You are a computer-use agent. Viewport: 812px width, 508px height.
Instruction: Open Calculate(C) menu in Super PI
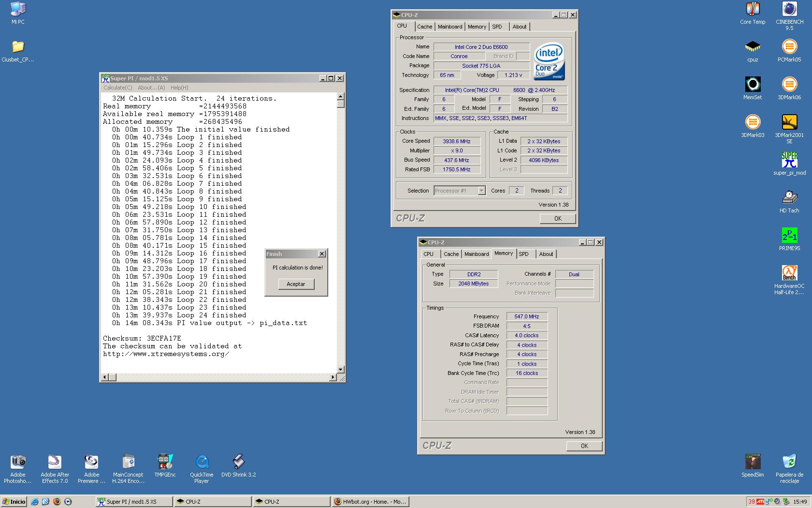point(117,88)
